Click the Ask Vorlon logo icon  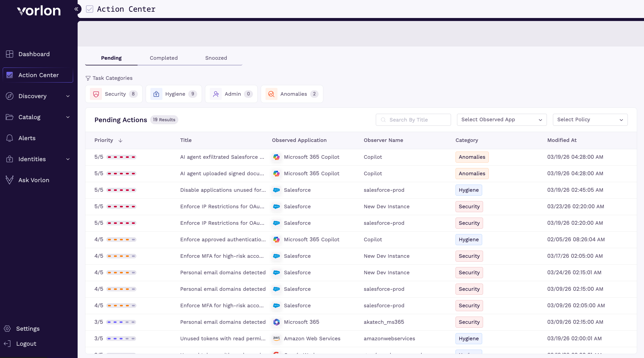point(10,180)
